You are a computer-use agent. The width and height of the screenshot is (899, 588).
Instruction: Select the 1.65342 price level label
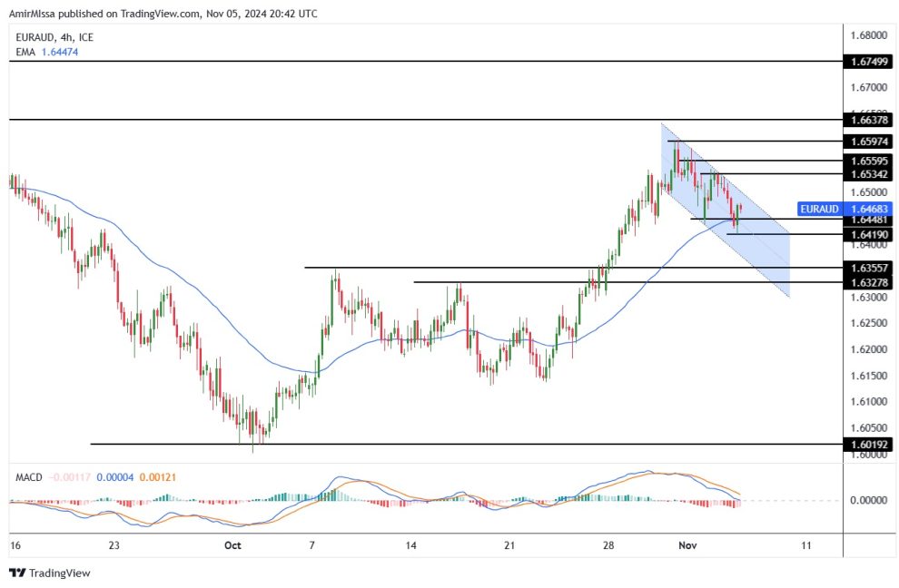[869, 173]
